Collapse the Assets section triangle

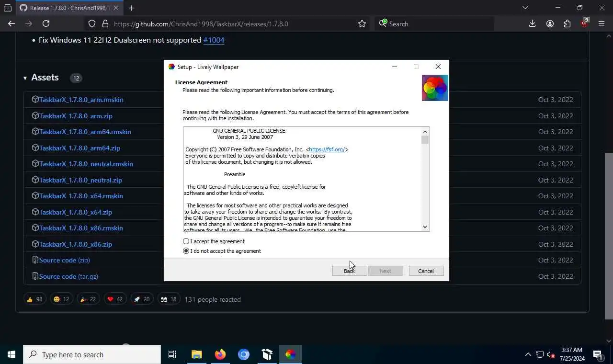click(x=25, y=78)
